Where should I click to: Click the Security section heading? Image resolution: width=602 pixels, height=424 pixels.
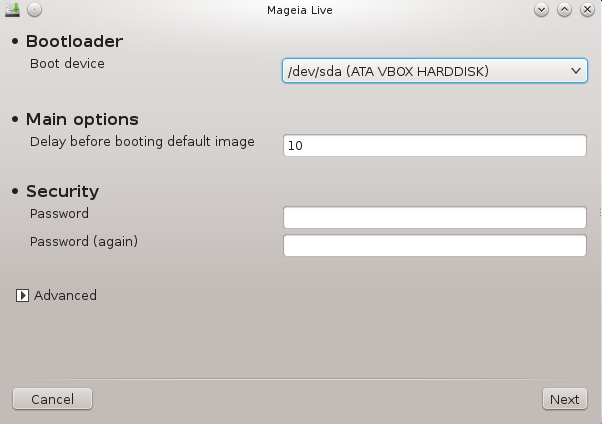coord(62,191)
